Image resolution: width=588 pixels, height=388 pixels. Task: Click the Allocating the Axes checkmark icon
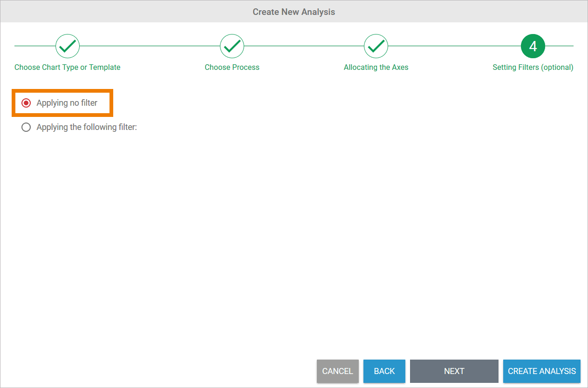coord(376,46)
